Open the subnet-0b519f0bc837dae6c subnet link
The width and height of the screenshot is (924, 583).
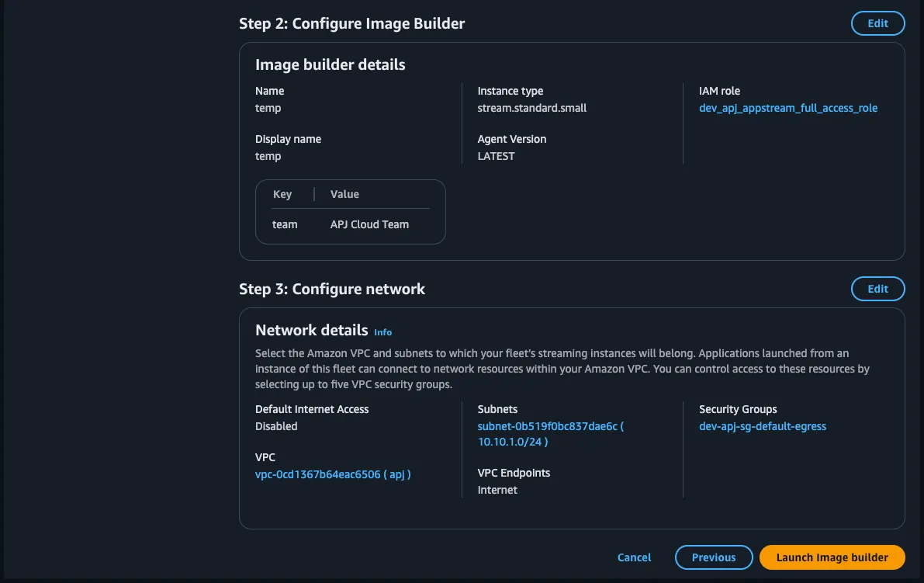click(549, 426)
